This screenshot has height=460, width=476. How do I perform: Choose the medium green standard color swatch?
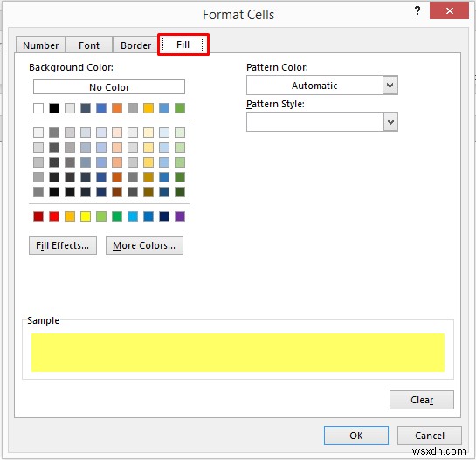[x=117, y=216]
